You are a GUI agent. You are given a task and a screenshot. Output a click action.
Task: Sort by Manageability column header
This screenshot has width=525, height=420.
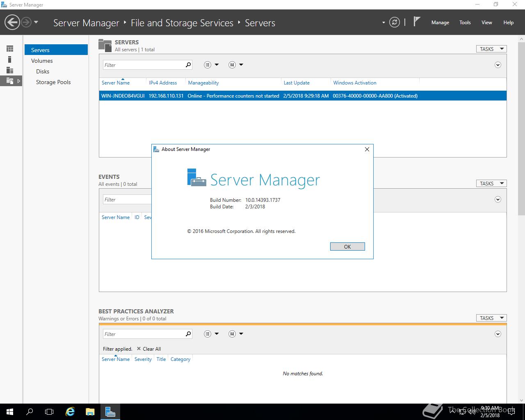pos(203,83)
